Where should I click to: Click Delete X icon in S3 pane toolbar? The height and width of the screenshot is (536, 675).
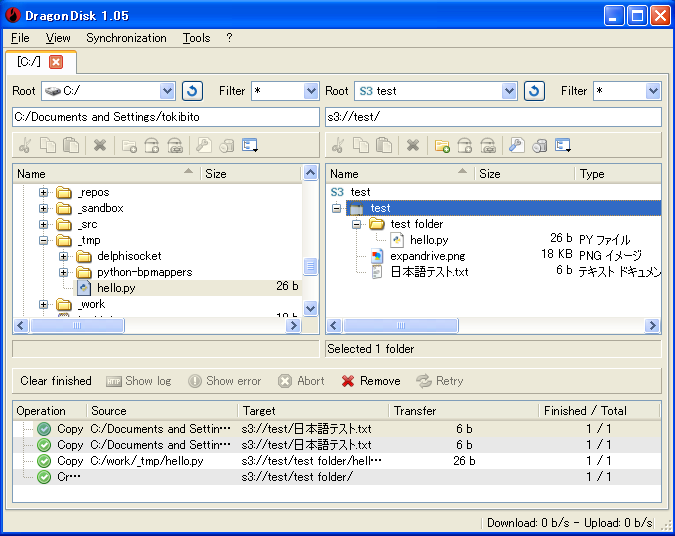[413, 146]
